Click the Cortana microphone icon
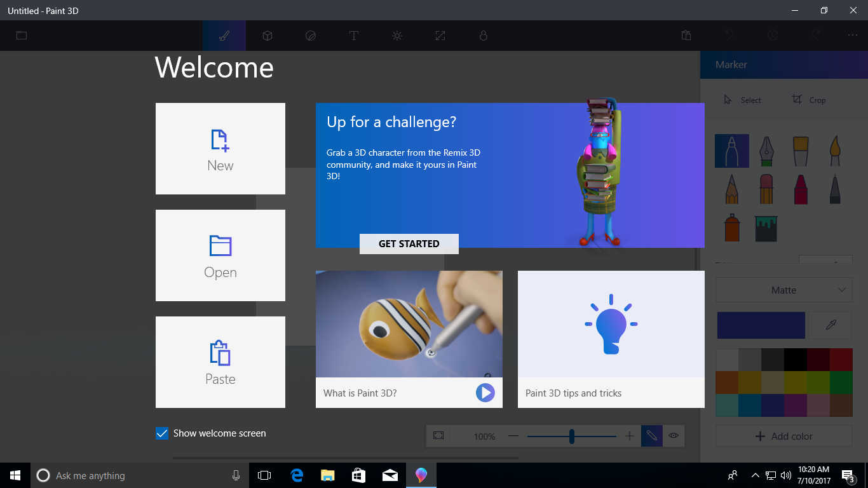This screenshot has height=488, width=868. [x=236, y=475]
